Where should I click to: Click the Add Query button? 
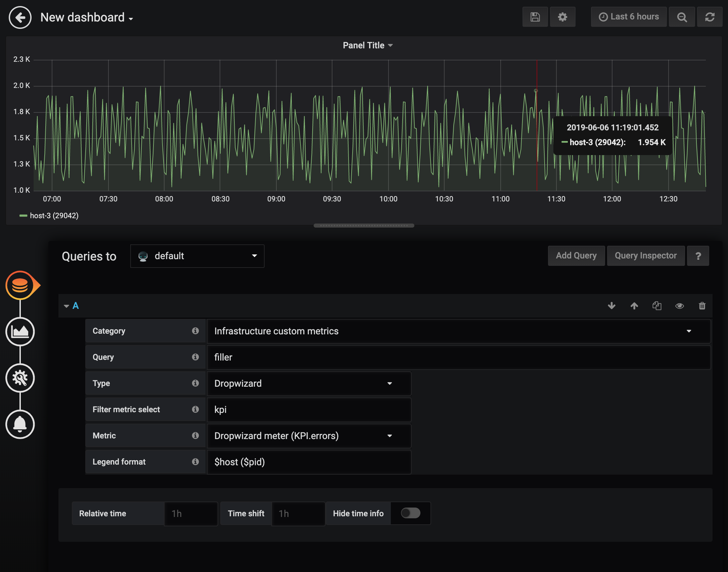pos(576,256)
